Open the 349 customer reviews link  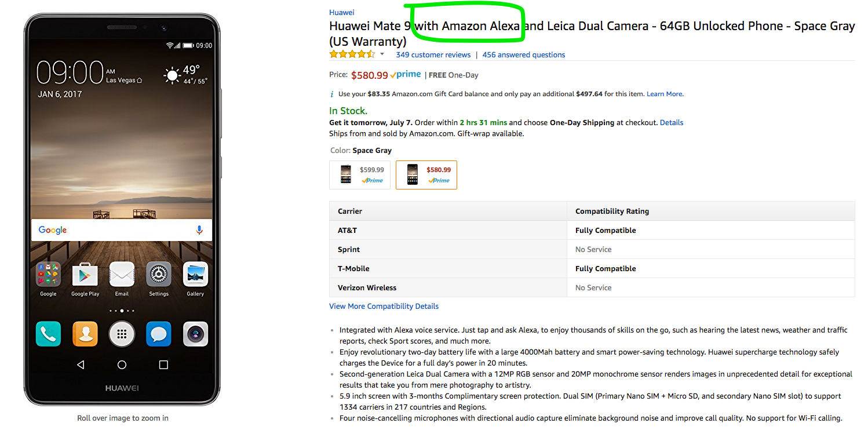[x=433, y=55]
